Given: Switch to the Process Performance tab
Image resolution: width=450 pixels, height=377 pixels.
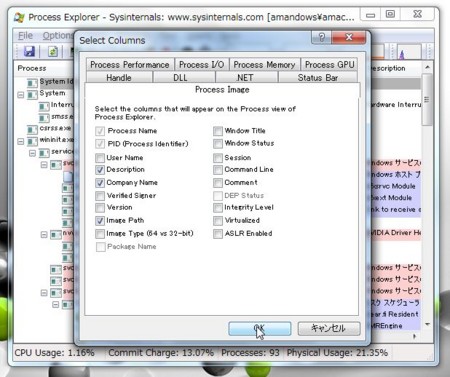Looking at the screenshot, I should [130, 65].
